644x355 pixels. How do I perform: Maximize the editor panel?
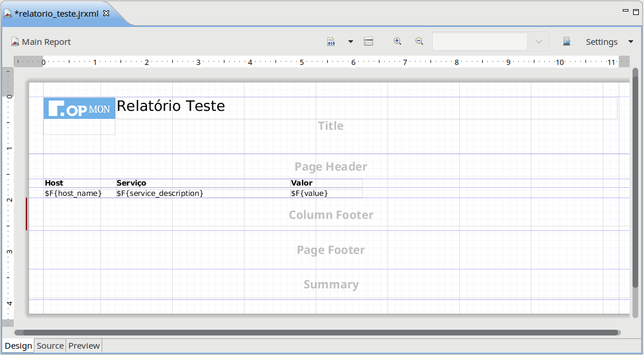coord(636,11)
